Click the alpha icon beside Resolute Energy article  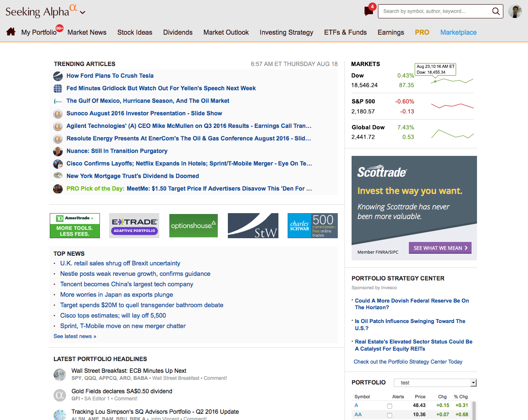click(58, 139)
